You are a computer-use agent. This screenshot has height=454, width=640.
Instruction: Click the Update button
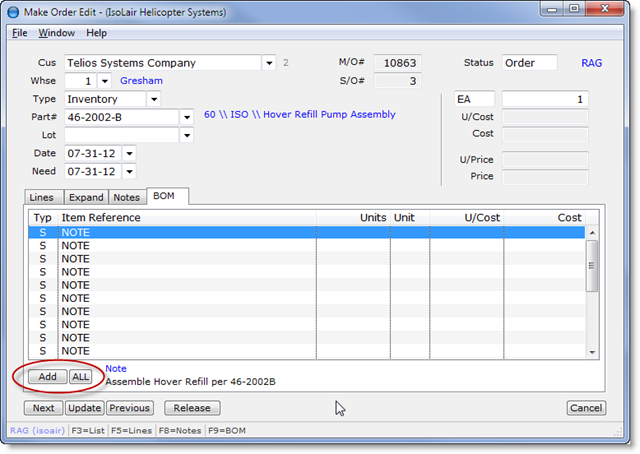pos(84,408)
